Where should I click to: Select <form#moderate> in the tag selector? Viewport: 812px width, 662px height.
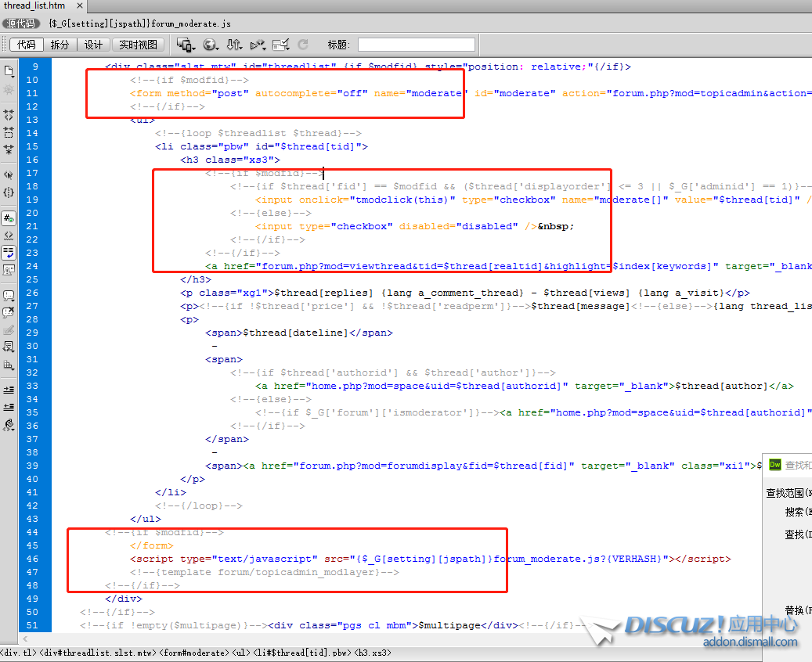coord(193,653)
